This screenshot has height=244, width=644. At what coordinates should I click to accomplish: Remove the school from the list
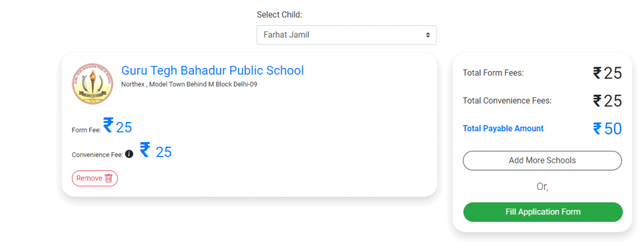pyautogui.click(x=95, y=178)
